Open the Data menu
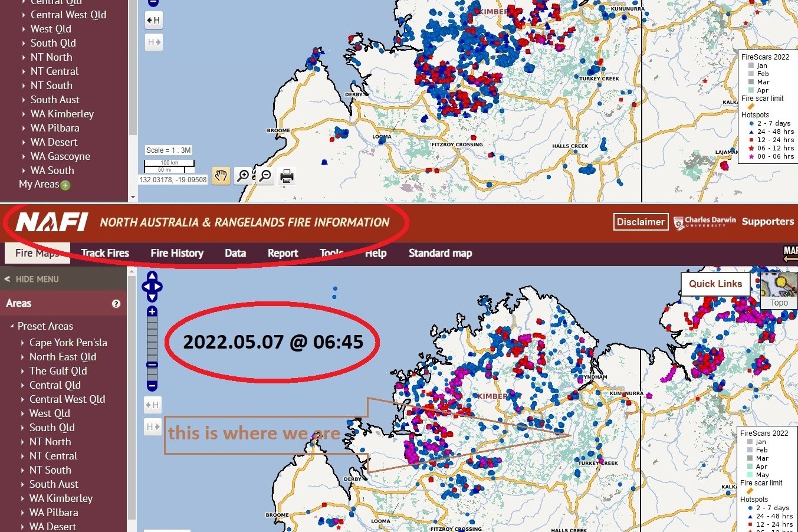Image resolution: width=798 pixels, height=532 pixels. (235, 253)
